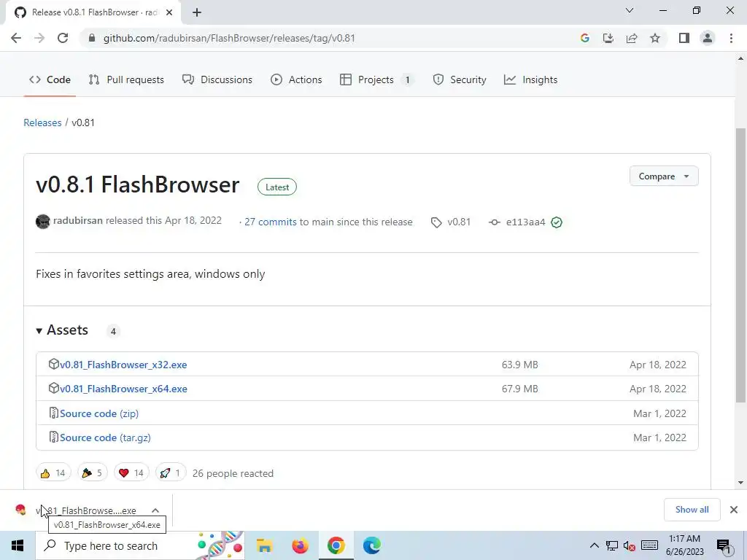Click the Latest release badge
The image size is (747, 560).
(277, 187)
